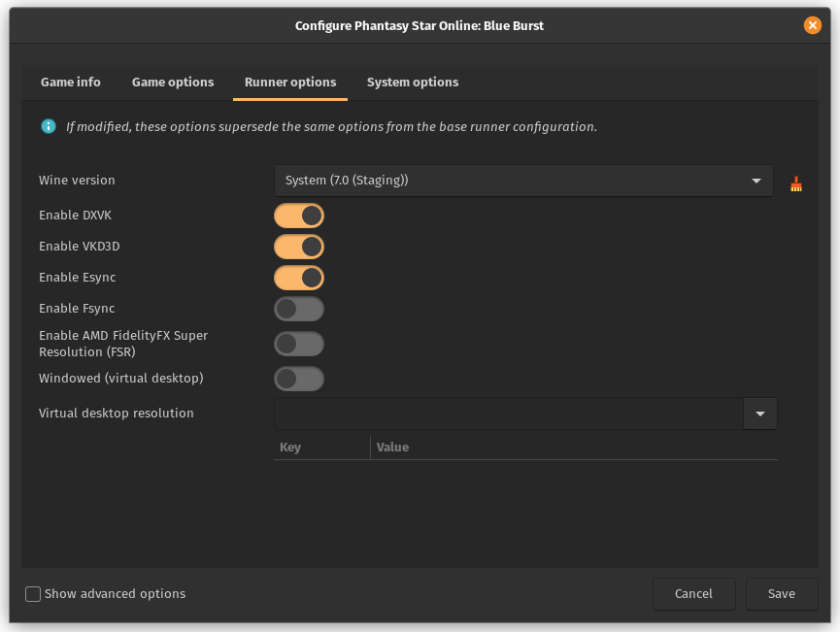The height and width of the screenshot is (632, 840).
Task: Toggle the Enable Esync switch
Action: click(x=299, y=278)
